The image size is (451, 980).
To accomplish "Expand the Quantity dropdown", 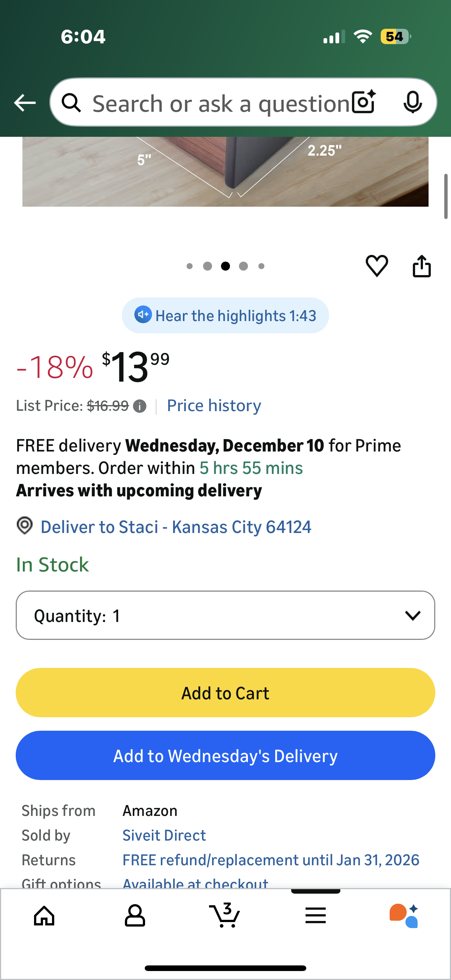I will (225, 615).
